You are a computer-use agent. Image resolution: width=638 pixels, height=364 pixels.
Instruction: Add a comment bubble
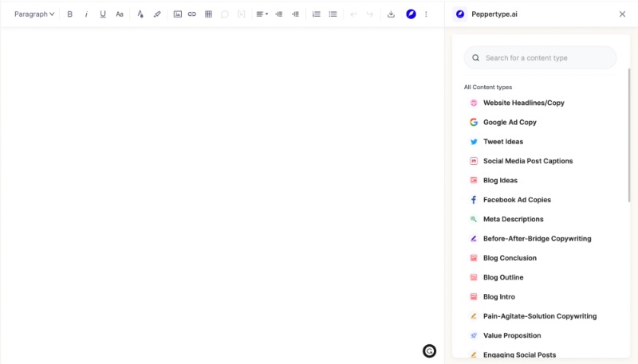coord(225,14)
